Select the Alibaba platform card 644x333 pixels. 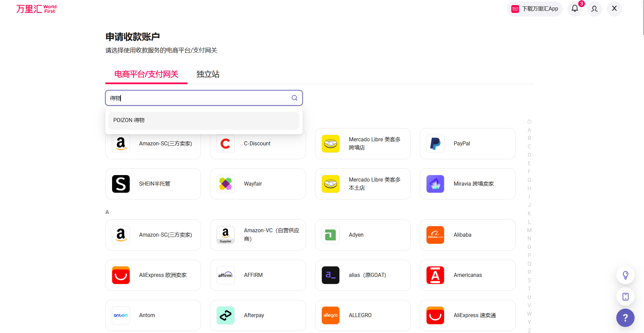pos(467,235)
